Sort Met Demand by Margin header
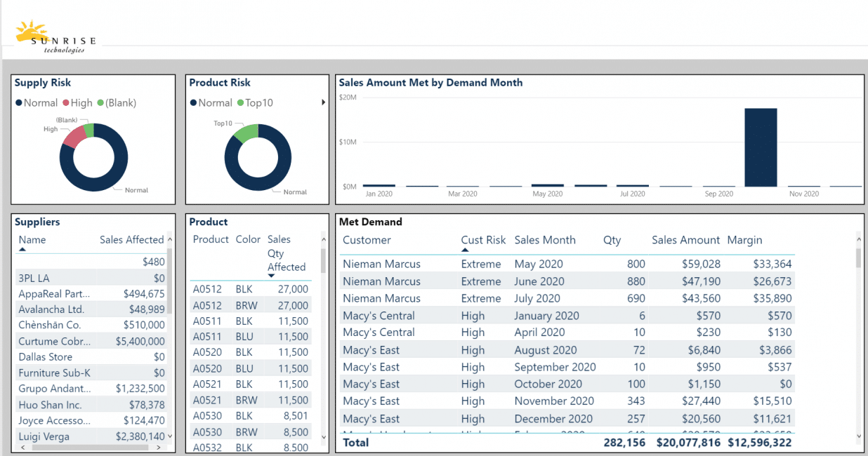Screen dimensions: 868x456 pyautogui.click(x=744, y=240)
